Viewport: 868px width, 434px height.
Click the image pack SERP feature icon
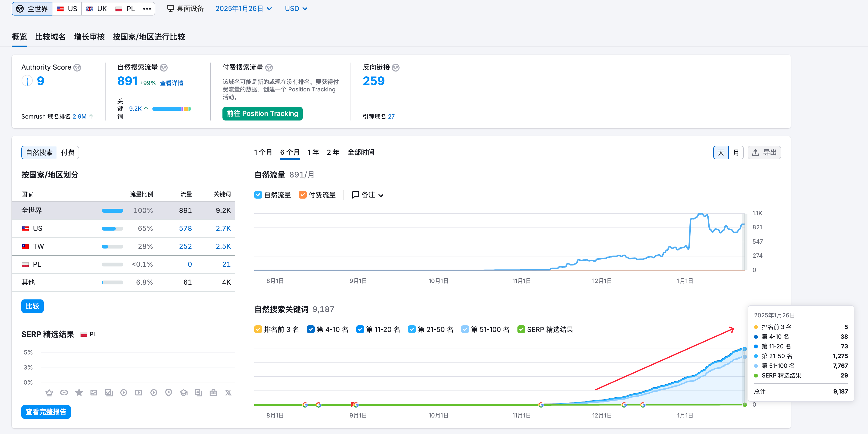pos(109,393)
